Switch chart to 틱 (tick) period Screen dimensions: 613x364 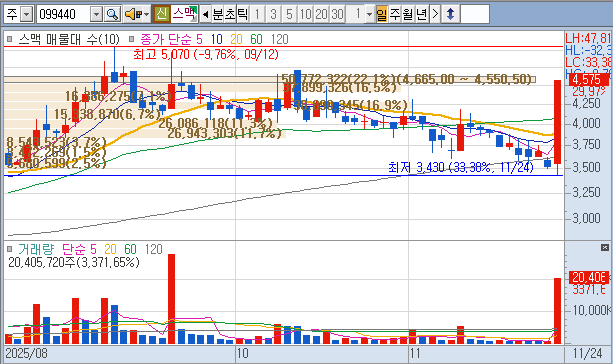tap(242, 14)
